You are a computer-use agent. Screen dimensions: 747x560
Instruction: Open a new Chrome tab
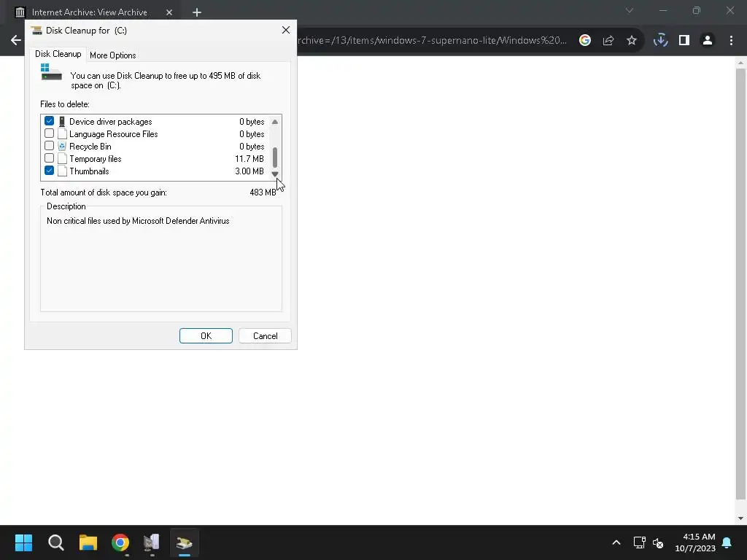[x=197, y=12]
